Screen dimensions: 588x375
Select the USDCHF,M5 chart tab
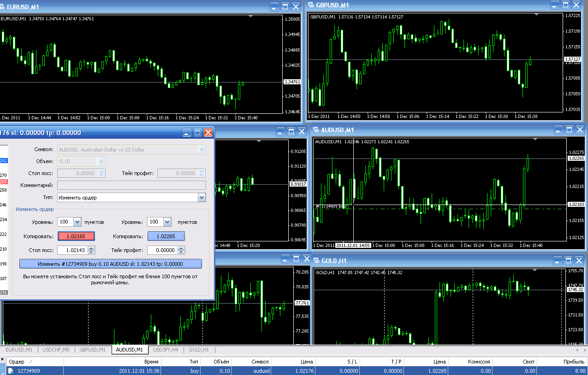click(56, 350)
